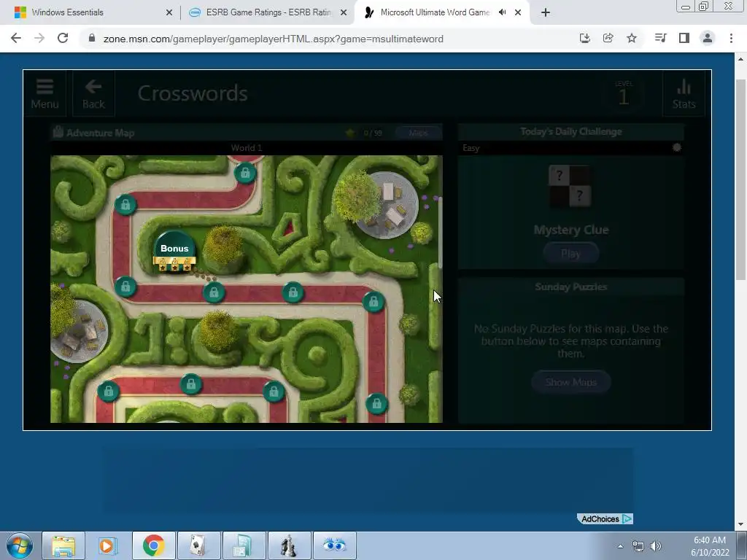Click the page vertical scrollbar
The image size is (747, 560).
coord(740,180)
